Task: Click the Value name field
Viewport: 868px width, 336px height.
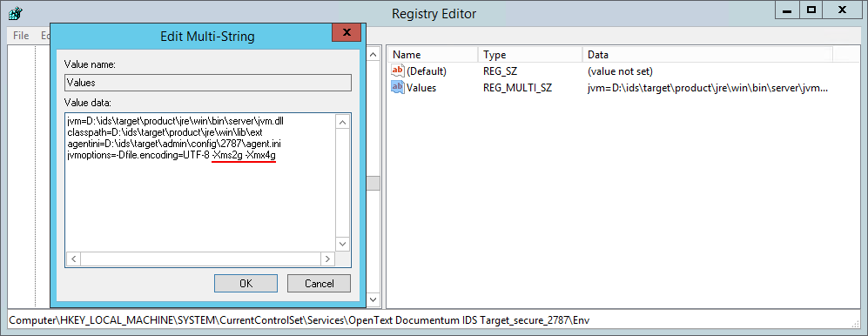Action: point(207,83)
